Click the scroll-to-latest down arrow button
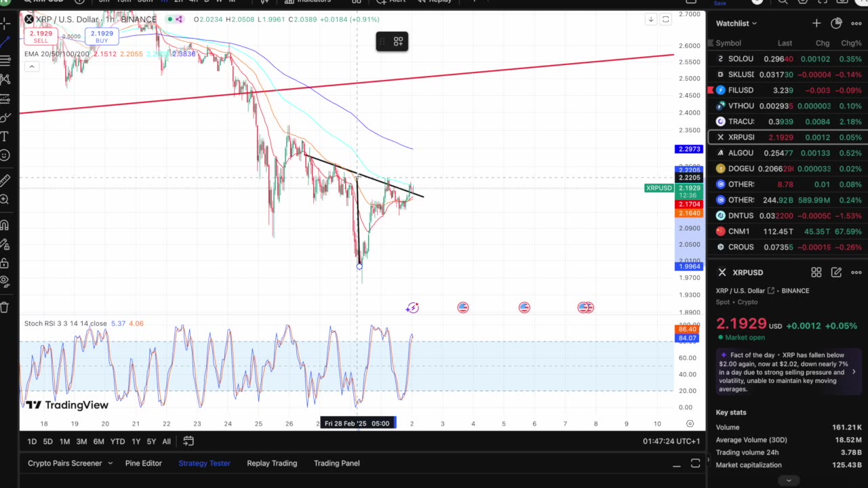The height and width of the screenshot is (488, 868). pos(651,20)
